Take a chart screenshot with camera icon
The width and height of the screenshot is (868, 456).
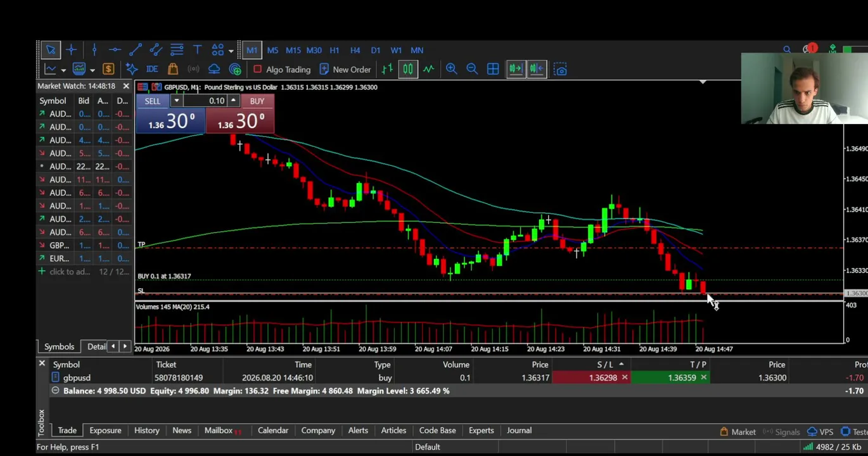click(560, 70)
